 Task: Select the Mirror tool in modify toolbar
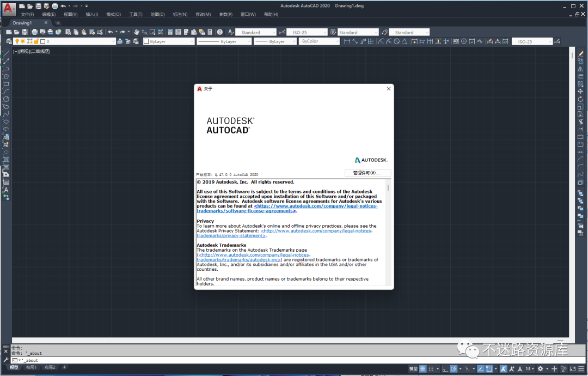click(x=580, y=69)
